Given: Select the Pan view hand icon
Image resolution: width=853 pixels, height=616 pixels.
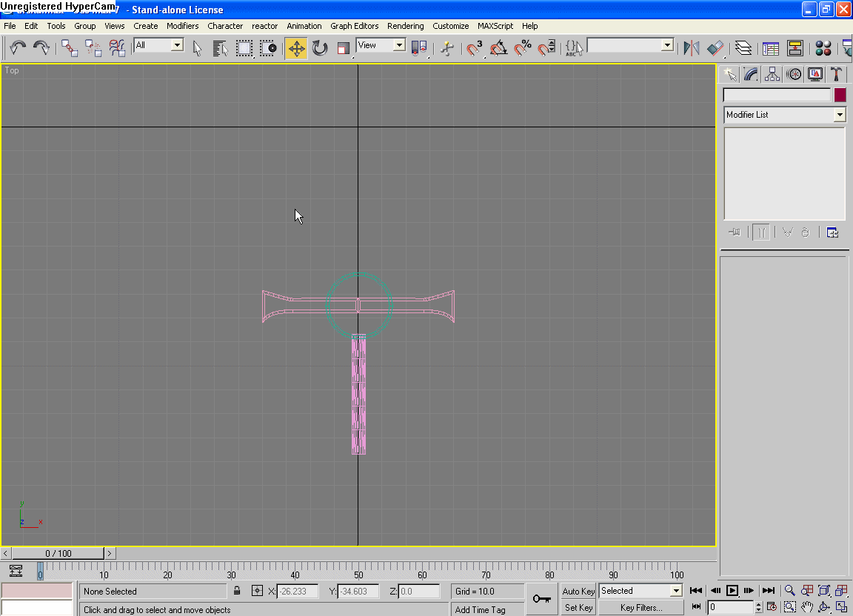Looking at the screenshot, I should (807, 607).
